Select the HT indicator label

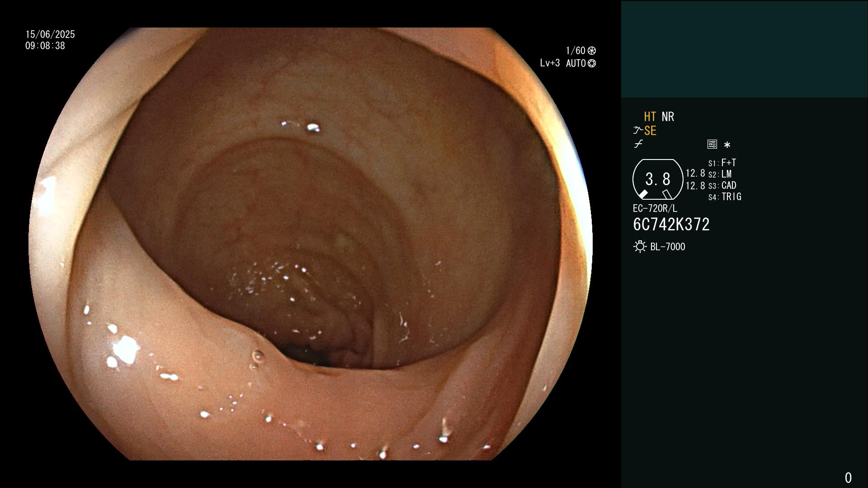[x=650, y=117]
